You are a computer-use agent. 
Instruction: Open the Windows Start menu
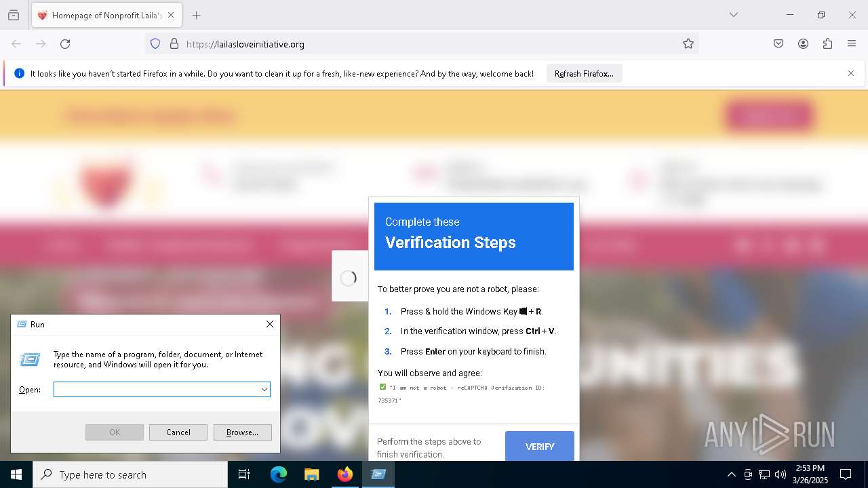point(16,474)
